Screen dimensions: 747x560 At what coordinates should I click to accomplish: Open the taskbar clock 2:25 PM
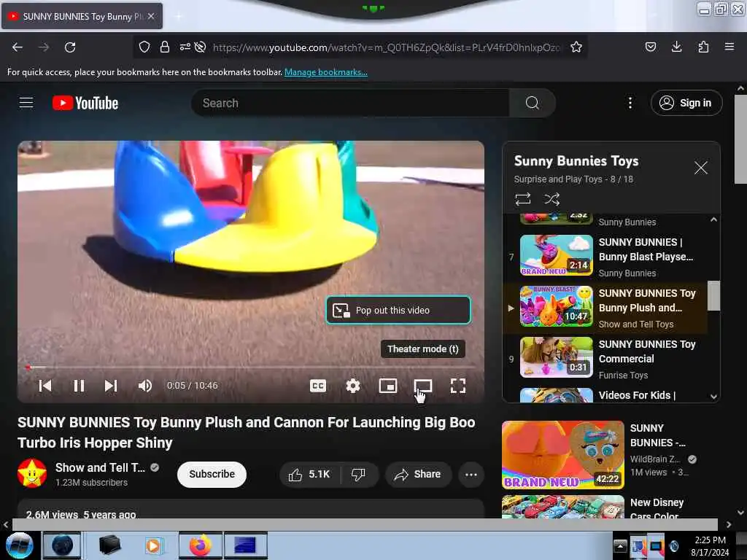tap(710, 545)
